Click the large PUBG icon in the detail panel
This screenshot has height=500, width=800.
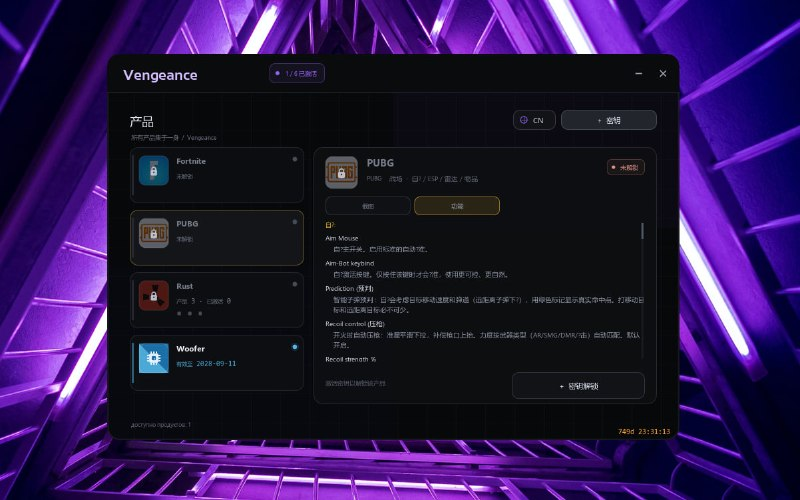point(341,172)
